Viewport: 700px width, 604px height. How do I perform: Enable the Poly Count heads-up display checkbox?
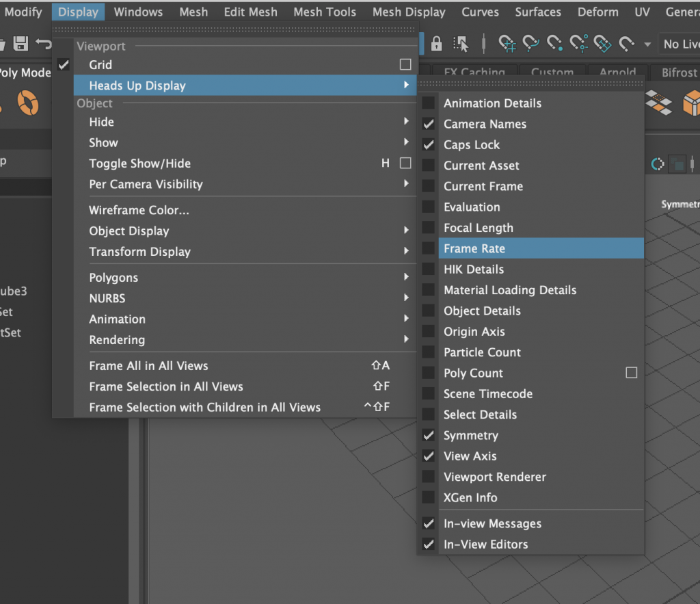pos(429,373)
